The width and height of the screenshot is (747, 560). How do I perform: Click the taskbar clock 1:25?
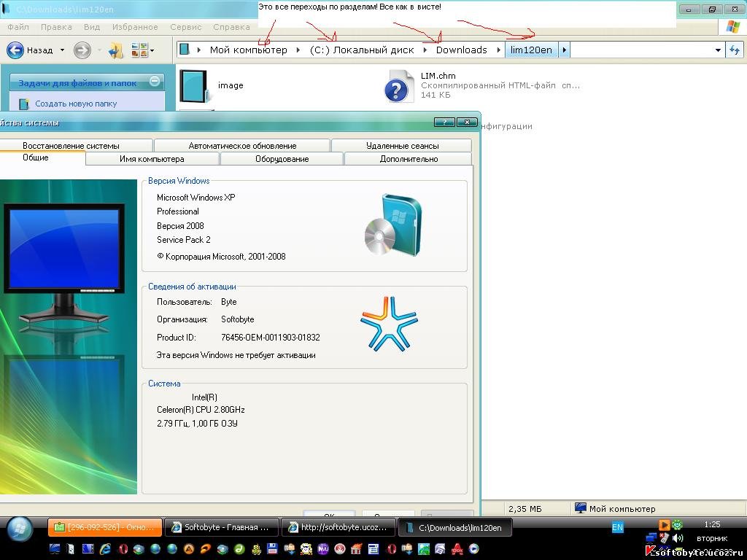(712, 524)
